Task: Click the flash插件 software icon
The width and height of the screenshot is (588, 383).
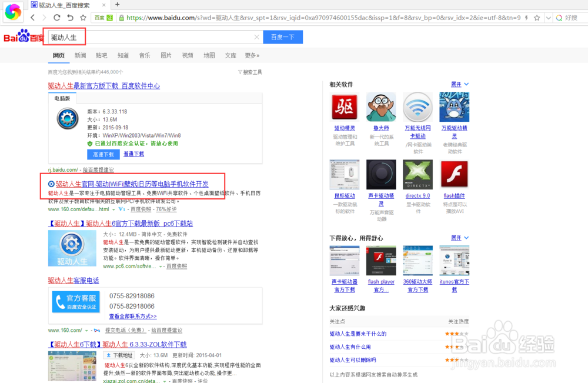Action: pos(455,174)
